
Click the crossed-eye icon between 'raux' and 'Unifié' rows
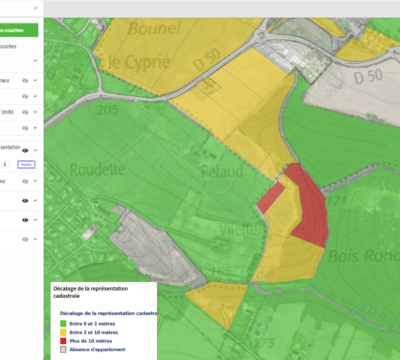click(x=25, y=96)
